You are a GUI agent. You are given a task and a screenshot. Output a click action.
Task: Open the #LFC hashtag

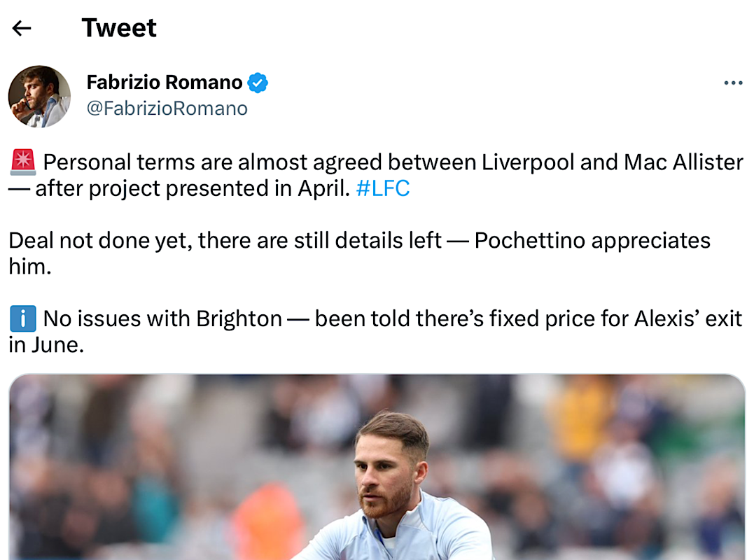(382, 188)
